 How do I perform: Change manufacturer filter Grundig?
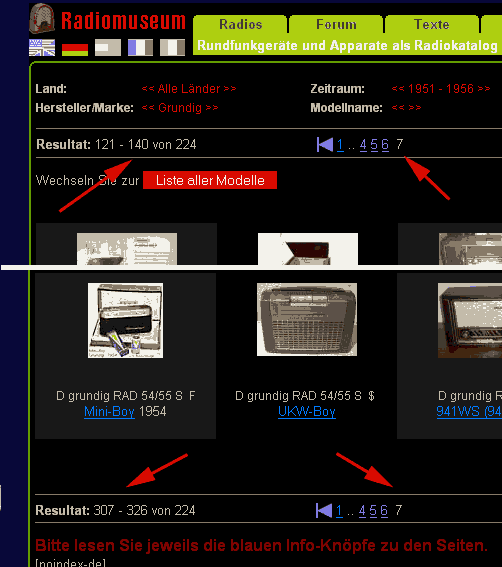coord(180,108)
